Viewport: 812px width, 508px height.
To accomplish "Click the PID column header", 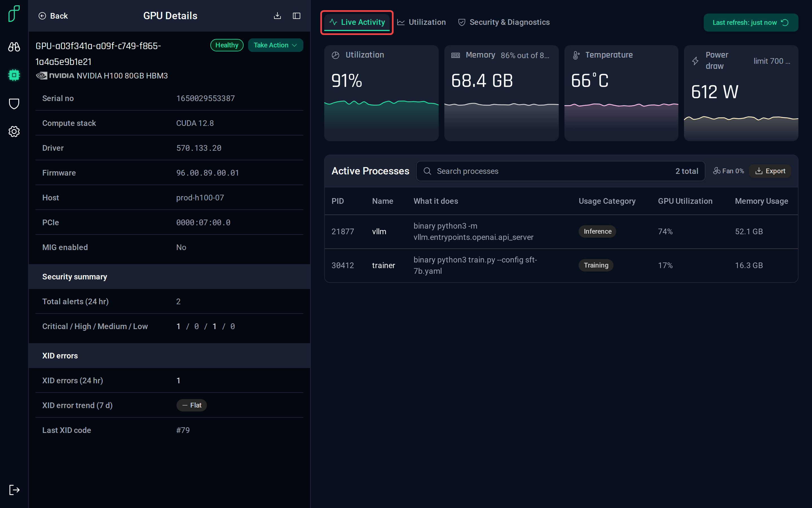I will (337, 201).
